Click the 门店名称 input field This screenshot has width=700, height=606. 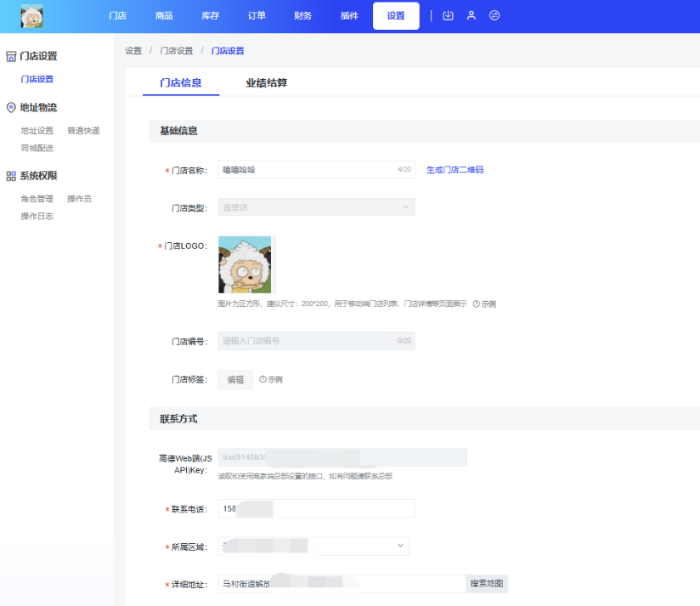[x=306, y=170]
